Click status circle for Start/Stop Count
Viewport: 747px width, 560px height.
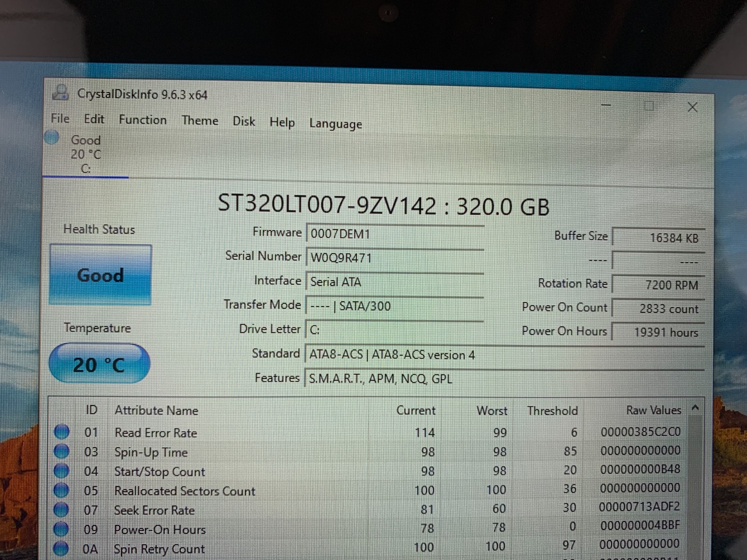pyautogui.click(x=62, y=470)
